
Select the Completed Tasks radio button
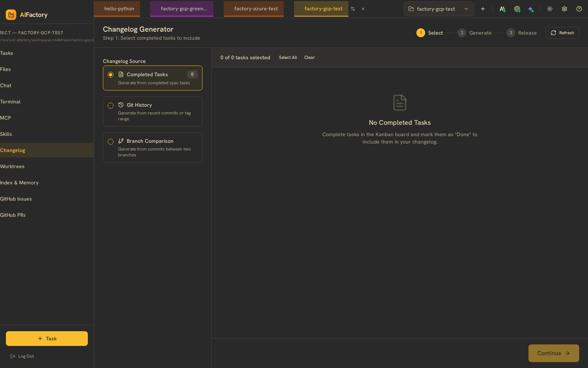pyautogui.click(x=111, y=75)
